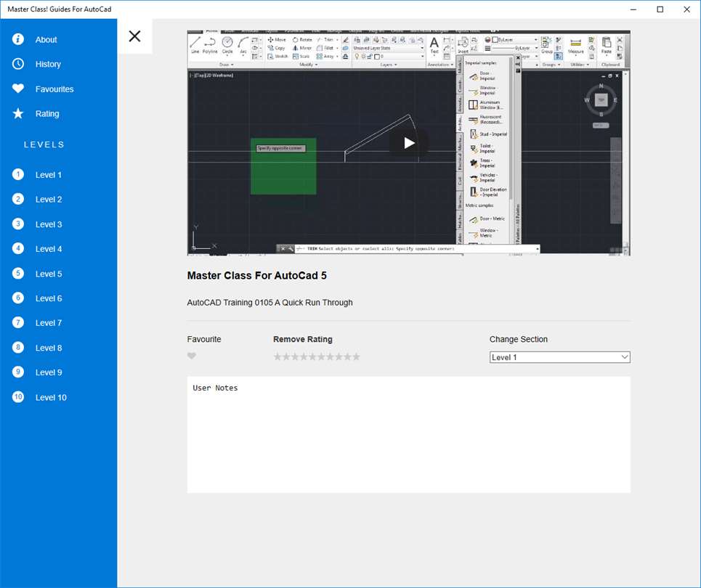This screenshot has height=588, width=701.
Task: Play the AutoCAD training video
Action: (x=409, y=143)
